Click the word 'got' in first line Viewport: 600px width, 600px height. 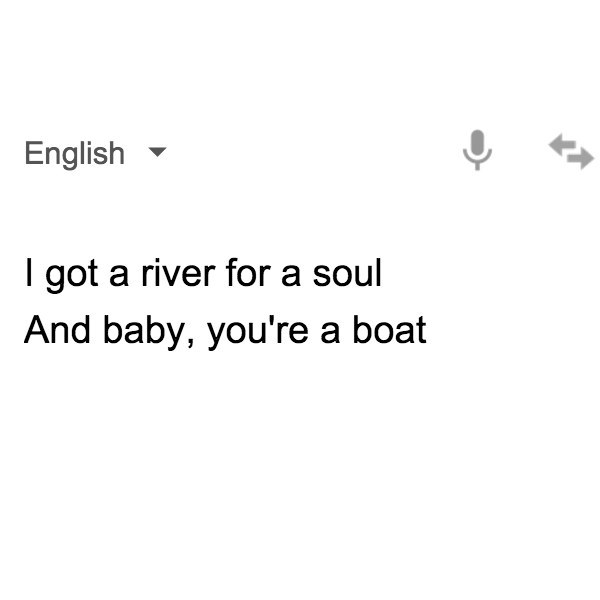72,276
